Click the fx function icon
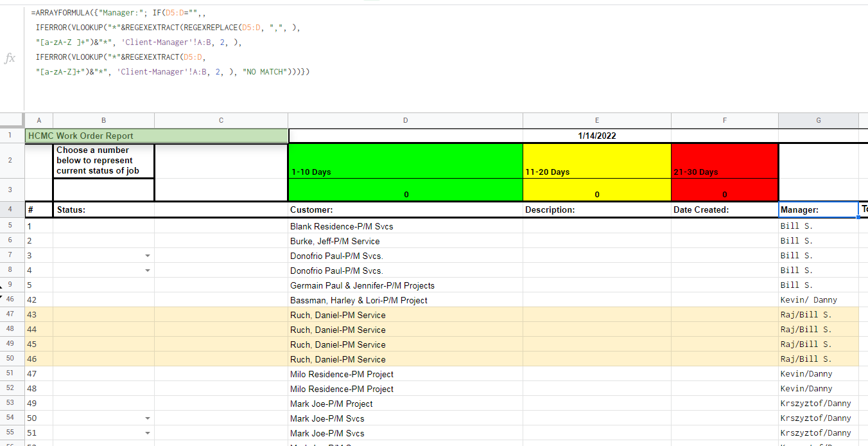The width and height of the screenshot is (868, 446). coord(10,58)
